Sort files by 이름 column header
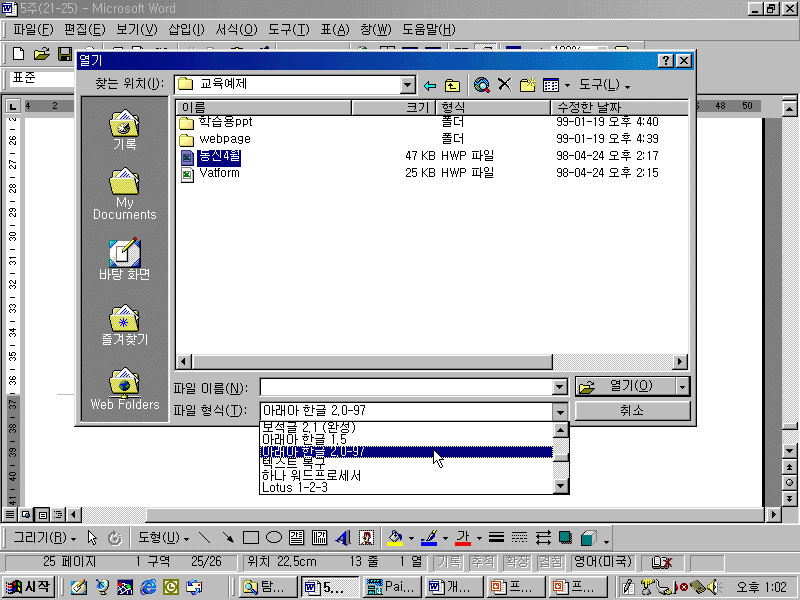Image resolution: width=800 pixels, height=600 pixels. pyautogui.click(x=264, y=107)
